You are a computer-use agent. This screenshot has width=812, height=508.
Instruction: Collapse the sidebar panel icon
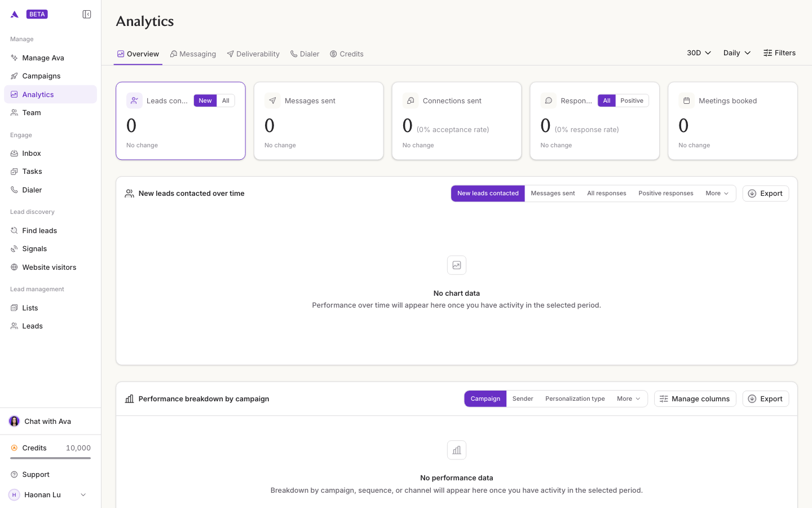[87, 14]
